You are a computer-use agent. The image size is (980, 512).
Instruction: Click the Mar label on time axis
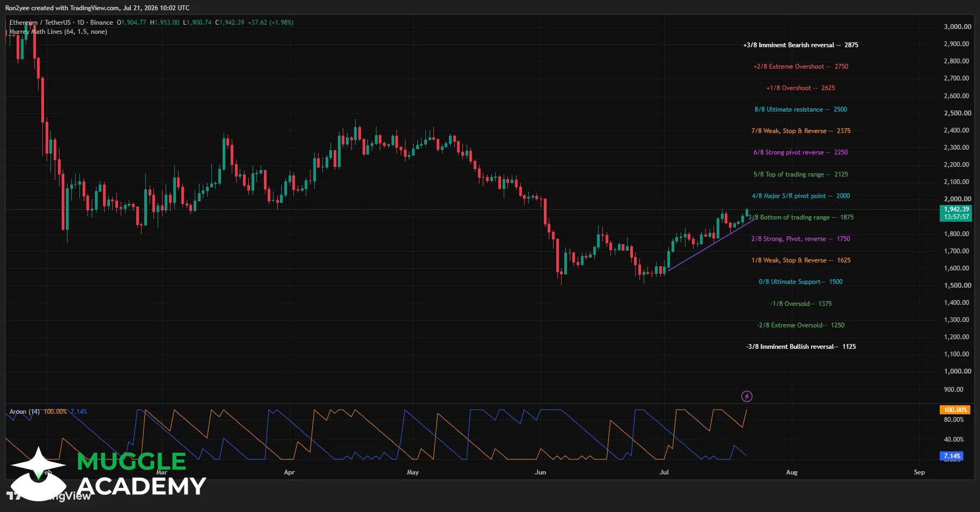coord(161,472)
